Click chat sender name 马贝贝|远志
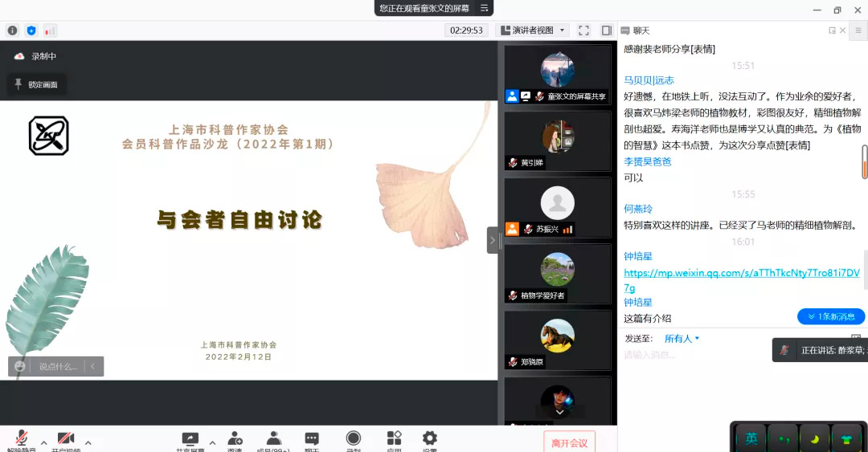 pyautogui.click(x=649, y=80)
